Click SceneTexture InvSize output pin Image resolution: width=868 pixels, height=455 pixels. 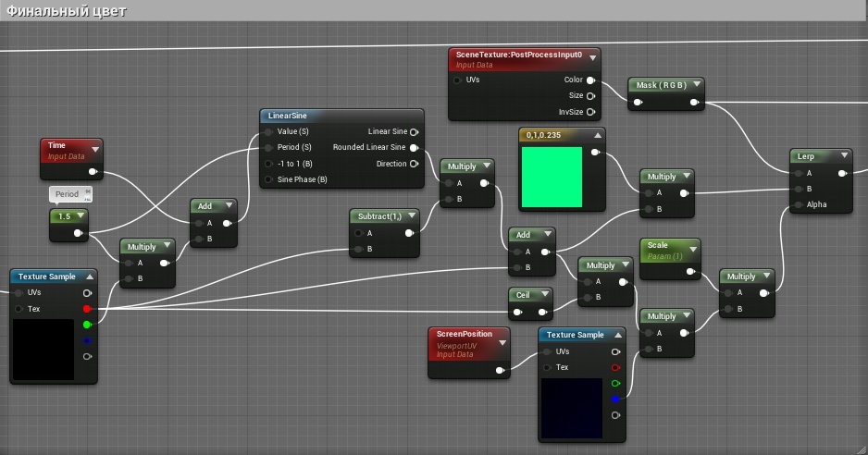pos(590,112)
